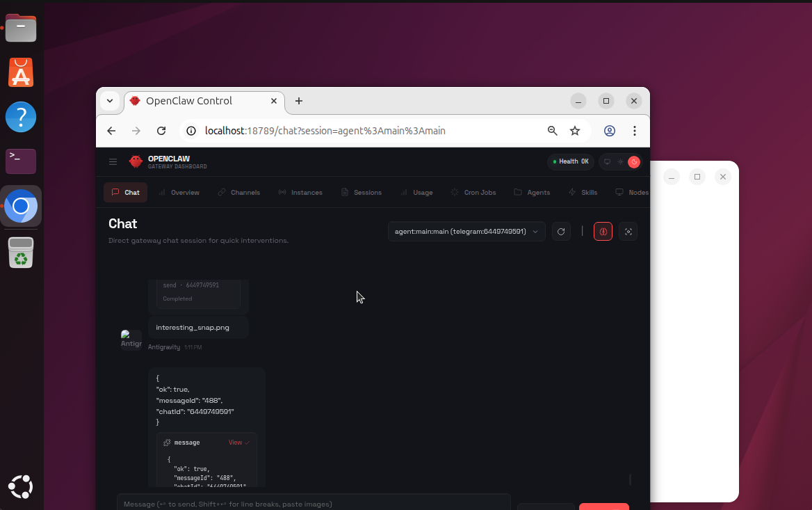The height and width of the screenshot is (510, 812).
Task: Expand the sidebar with hamburger menu
Action: tap(113, 161)
